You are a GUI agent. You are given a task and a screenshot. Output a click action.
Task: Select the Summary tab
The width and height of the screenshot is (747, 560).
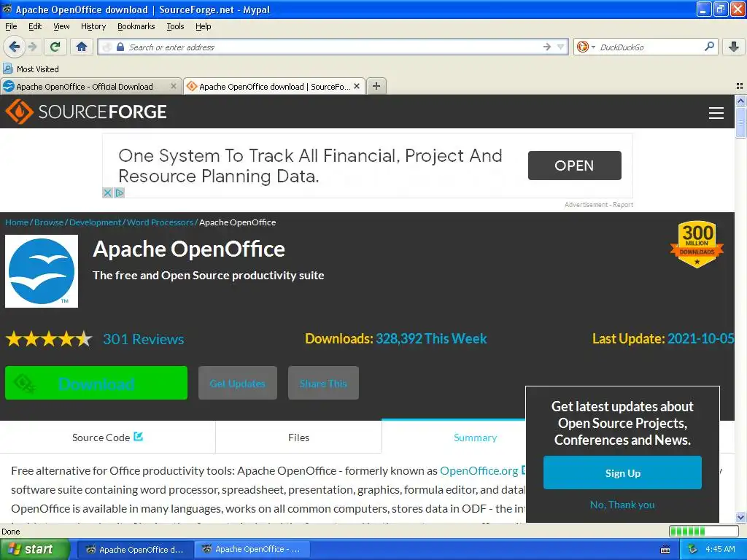[453, 437]
